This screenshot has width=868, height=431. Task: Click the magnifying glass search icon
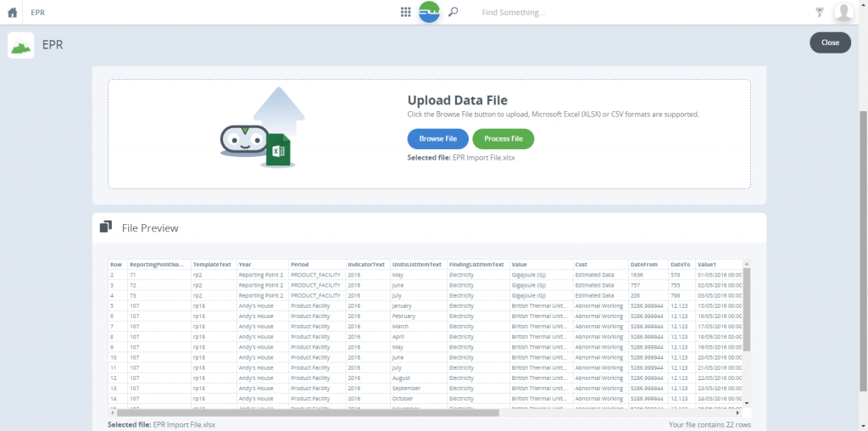[x=453, y=12]
